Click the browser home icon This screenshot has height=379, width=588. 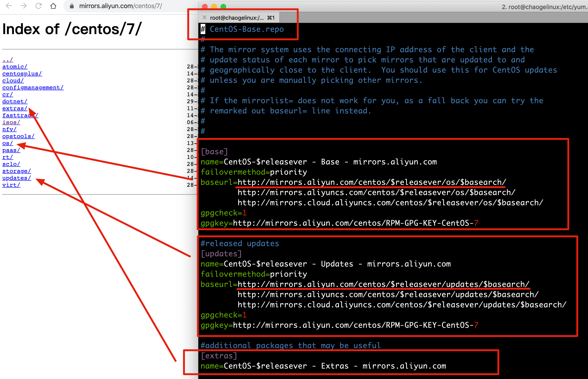(x=53, y=6)
